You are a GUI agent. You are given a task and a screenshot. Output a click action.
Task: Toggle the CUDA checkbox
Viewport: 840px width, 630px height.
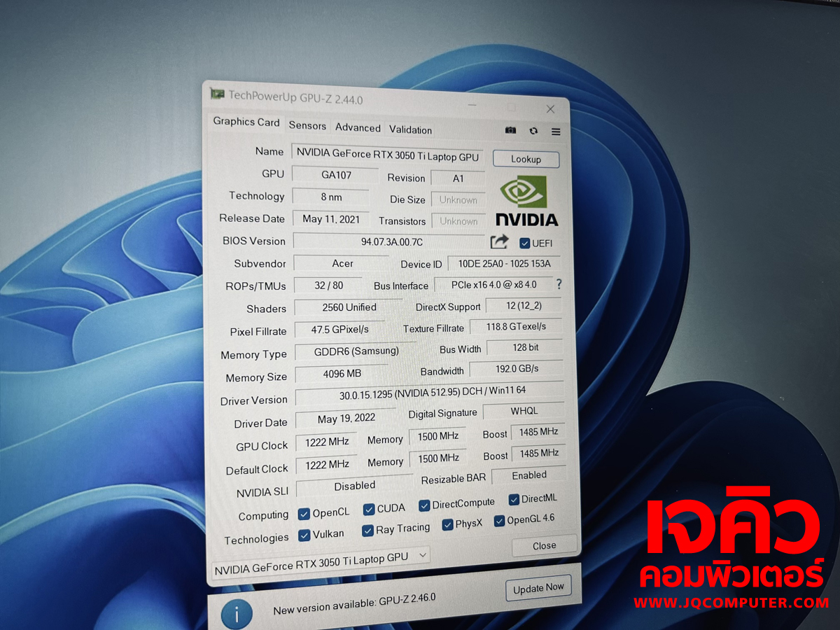click(369, 510)
